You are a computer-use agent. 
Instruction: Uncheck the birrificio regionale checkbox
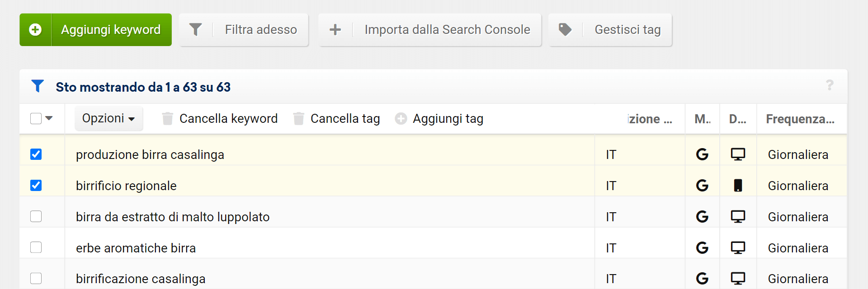coord(36,186)
